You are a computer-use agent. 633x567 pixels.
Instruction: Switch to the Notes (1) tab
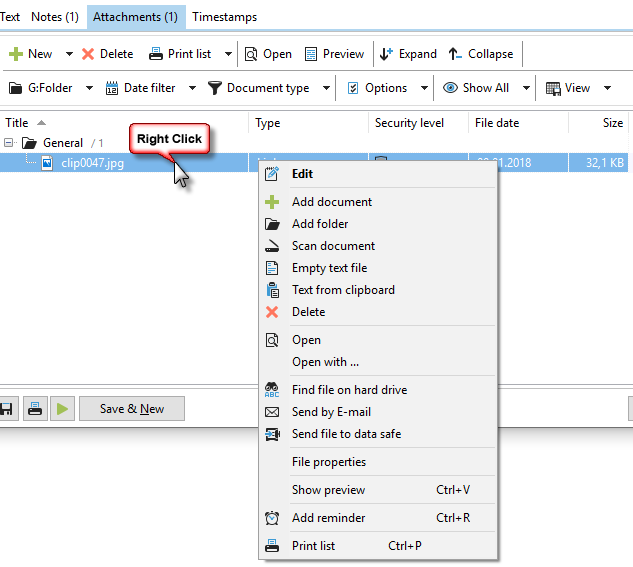[55, 17]
